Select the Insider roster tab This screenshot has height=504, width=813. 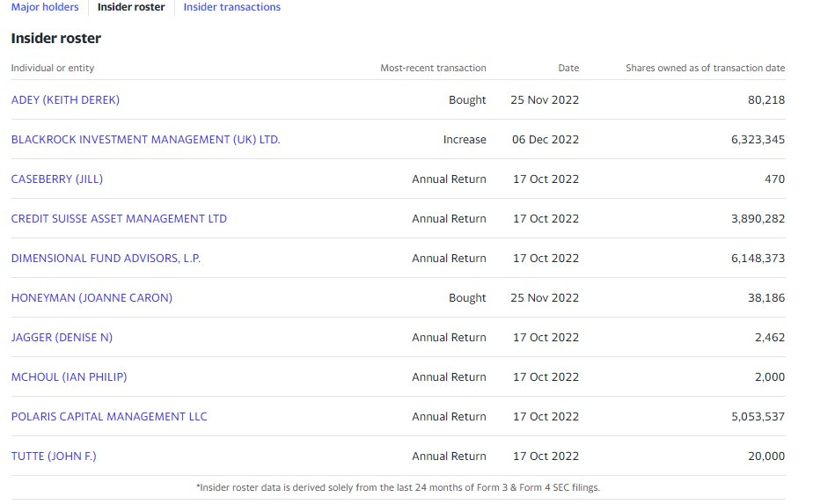pyautogui.click(x=131, y=7)
